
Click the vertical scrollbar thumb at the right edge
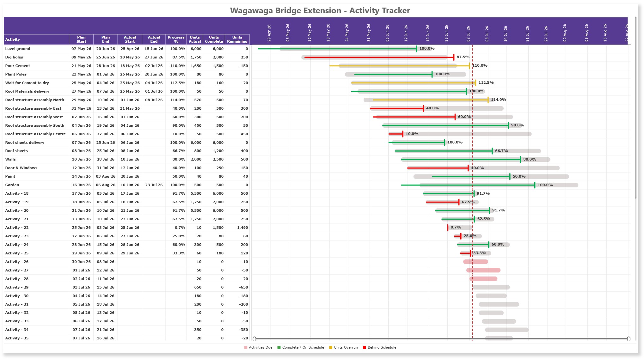coord(636,107)
